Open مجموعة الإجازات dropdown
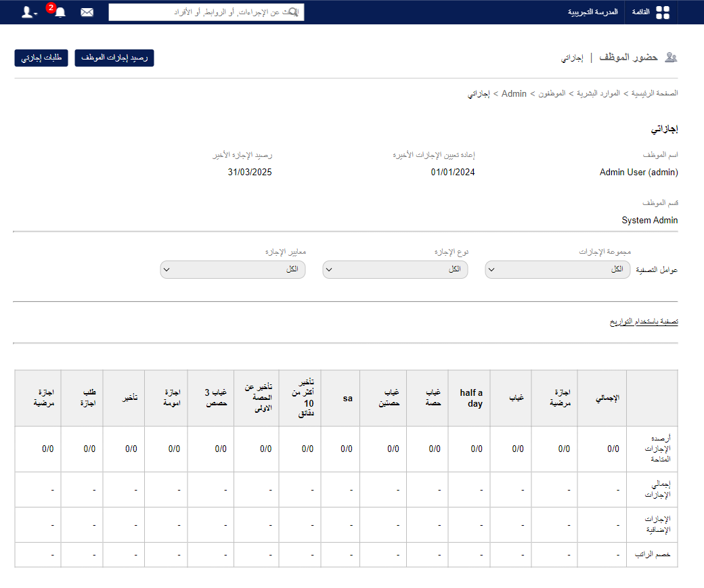Screen dimensions: 704x588 (x=558, y=269)
